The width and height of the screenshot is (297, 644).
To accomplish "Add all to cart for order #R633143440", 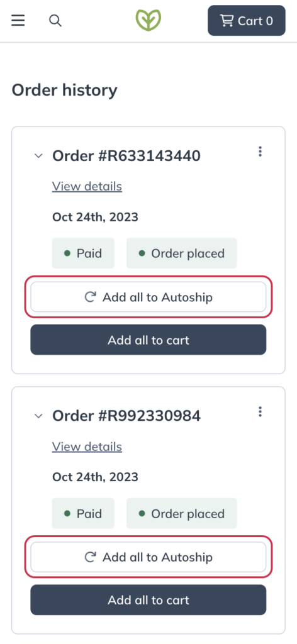I will pyautogui.click(x=148, y=340).
